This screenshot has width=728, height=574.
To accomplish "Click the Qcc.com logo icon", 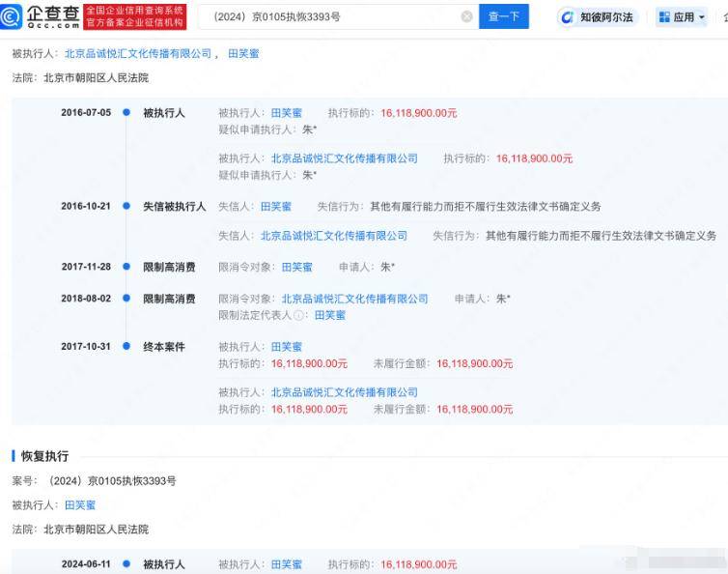I will coord(12,16).
